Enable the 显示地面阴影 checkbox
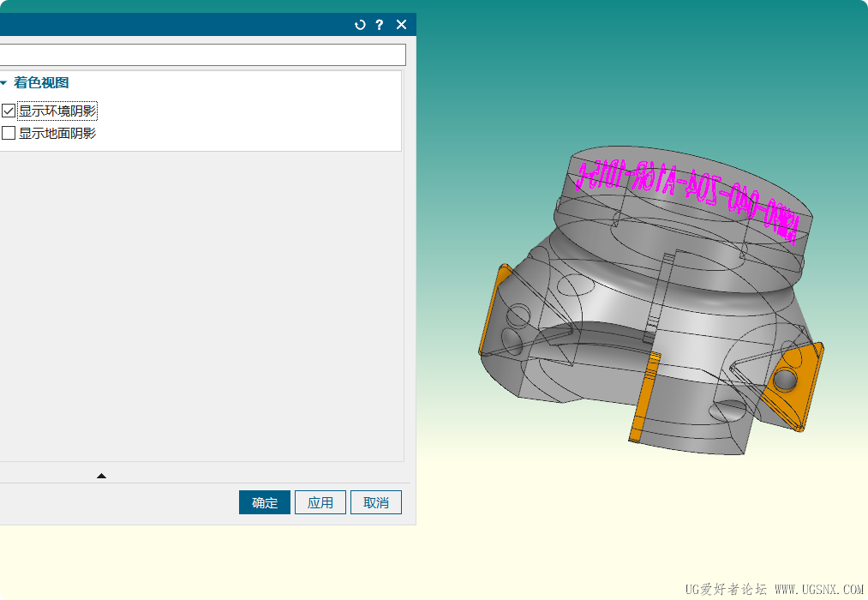Image resolution: width=868 pixels, height=600 pixels. [x=9, y=133]
